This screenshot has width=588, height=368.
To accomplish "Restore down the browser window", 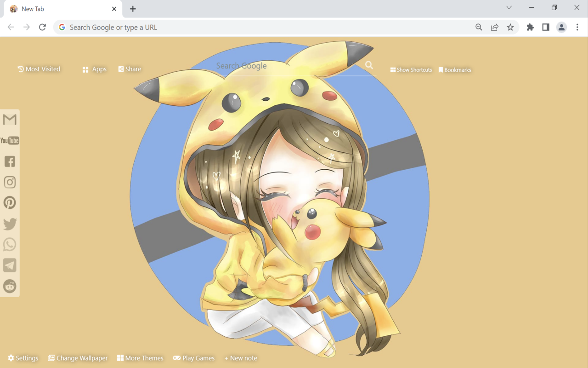I will (554, 8).
